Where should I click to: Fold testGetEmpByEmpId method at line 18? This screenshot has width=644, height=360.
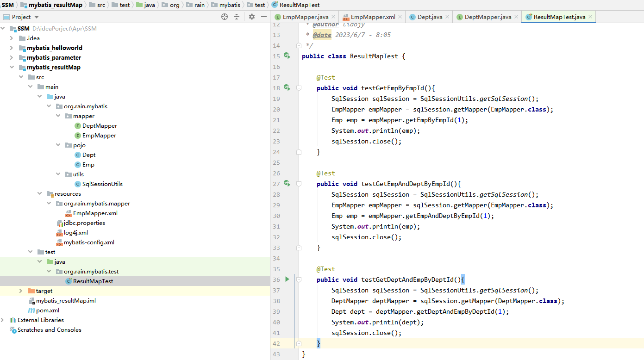point(299,88)
